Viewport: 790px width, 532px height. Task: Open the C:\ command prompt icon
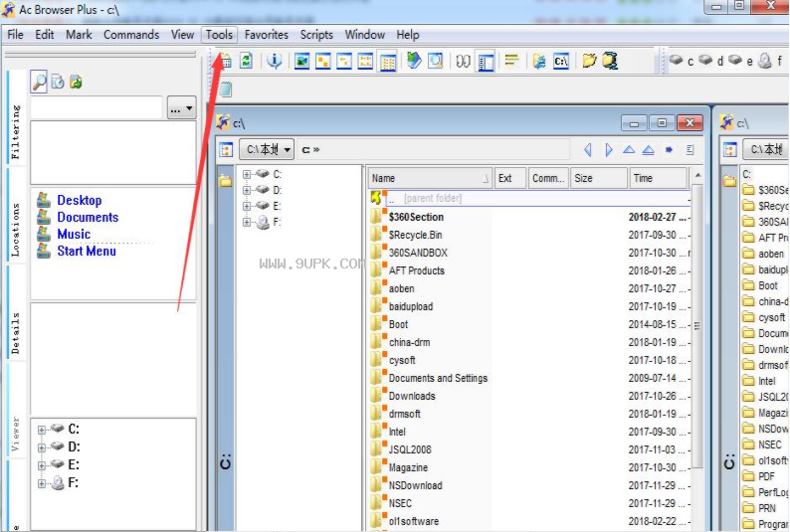click(561, 62)
